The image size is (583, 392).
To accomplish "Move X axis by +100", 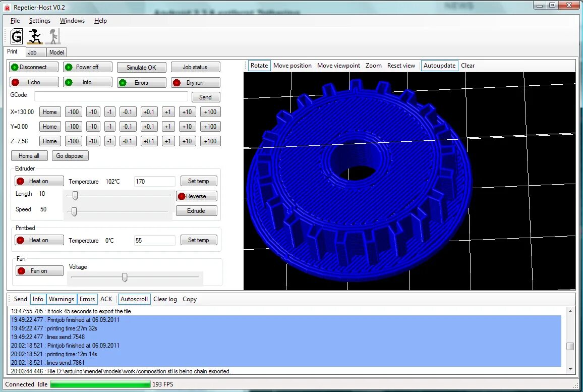I will point(210,112).
